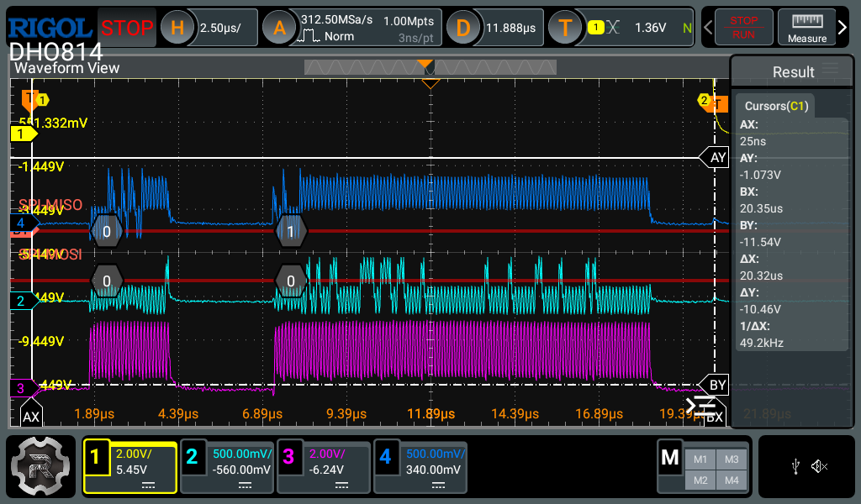The height and width of the screenshot is (504, 861).
Task: Click the trigger source channel 1 badge
Action: 596,28
